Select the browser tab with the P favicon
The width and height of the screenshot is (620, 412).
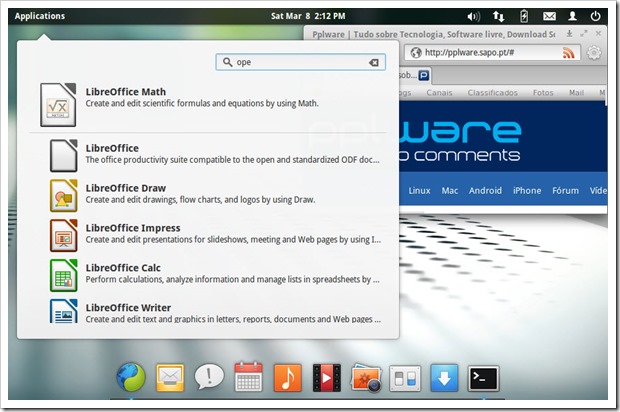point(414,75)
